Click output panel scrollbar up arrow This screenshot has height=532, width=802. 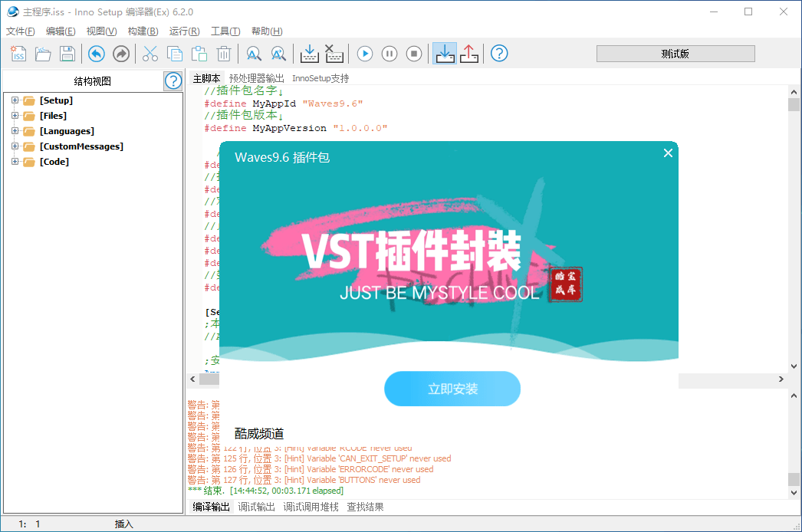click(x=794, y=396)
